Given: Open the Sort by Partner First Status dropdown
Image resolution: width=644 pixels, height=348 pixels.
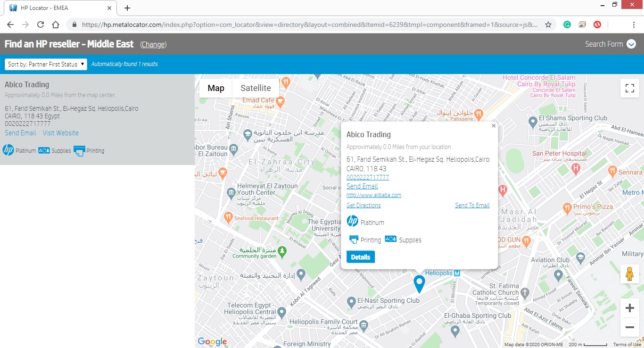Looking at the screenshot, I should (46, 64).
